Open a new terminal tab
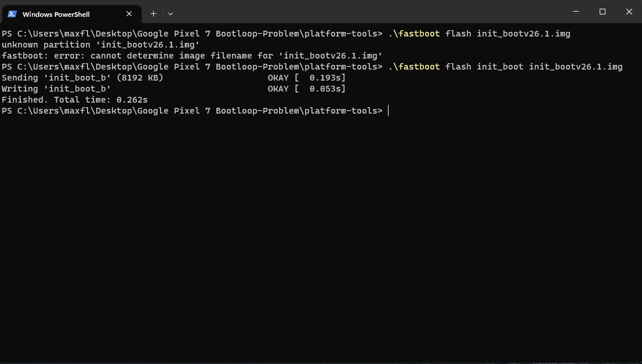 (153, 13)
